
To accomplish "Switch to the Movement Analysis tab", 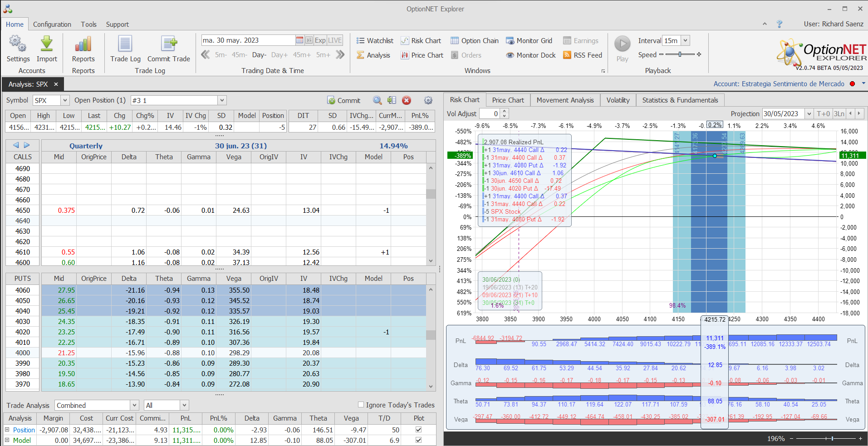I will pyautogui.click(x=565, y=100).
